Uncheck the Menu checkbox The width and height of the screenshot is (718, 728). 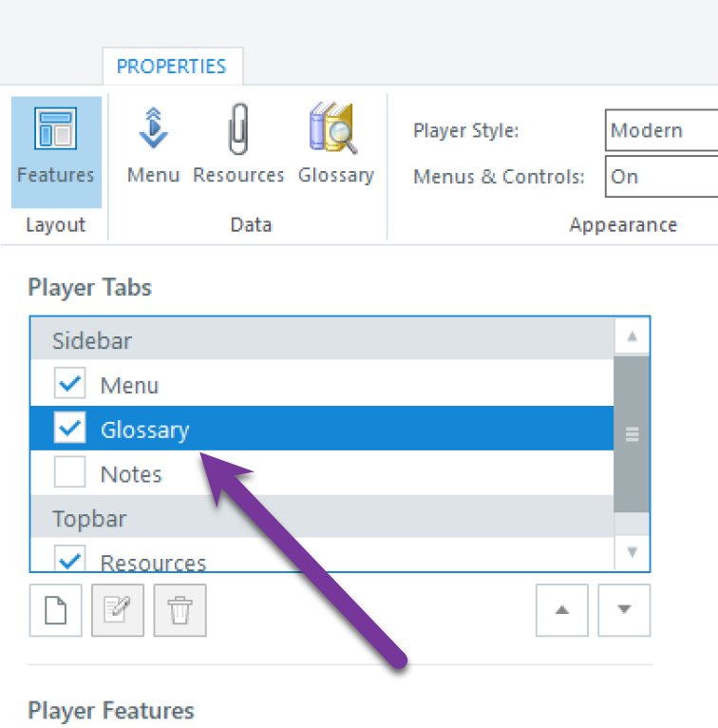70,384
